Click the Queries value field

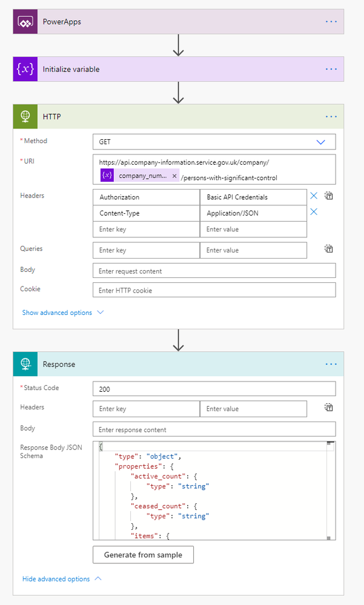(253, 250)
